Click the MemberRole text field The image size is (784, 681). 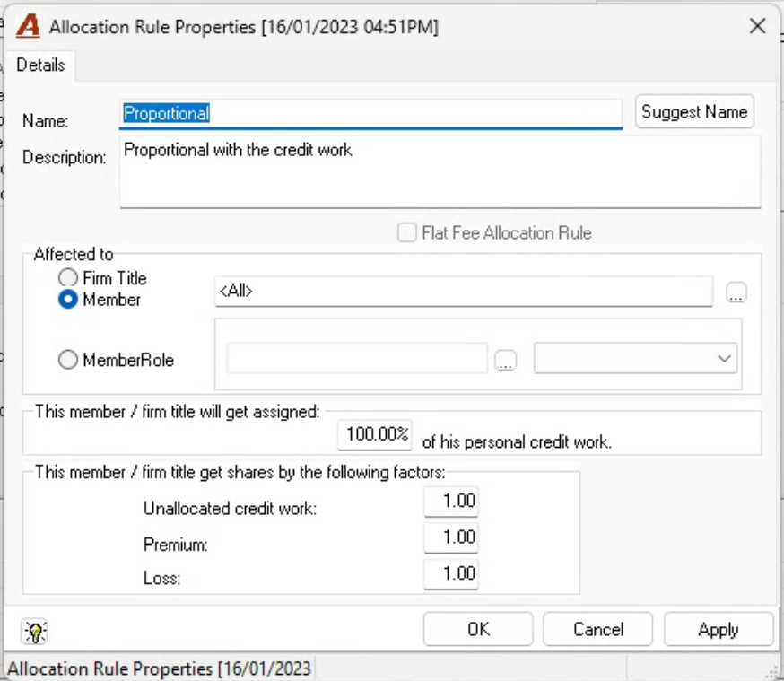coord(357,358)
